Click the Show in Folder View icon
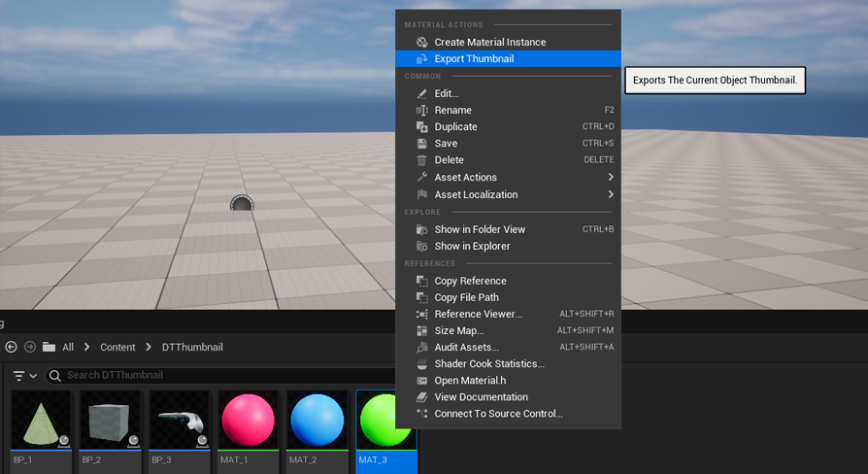This screenshot has width=868, height=474. coord(421,229)
